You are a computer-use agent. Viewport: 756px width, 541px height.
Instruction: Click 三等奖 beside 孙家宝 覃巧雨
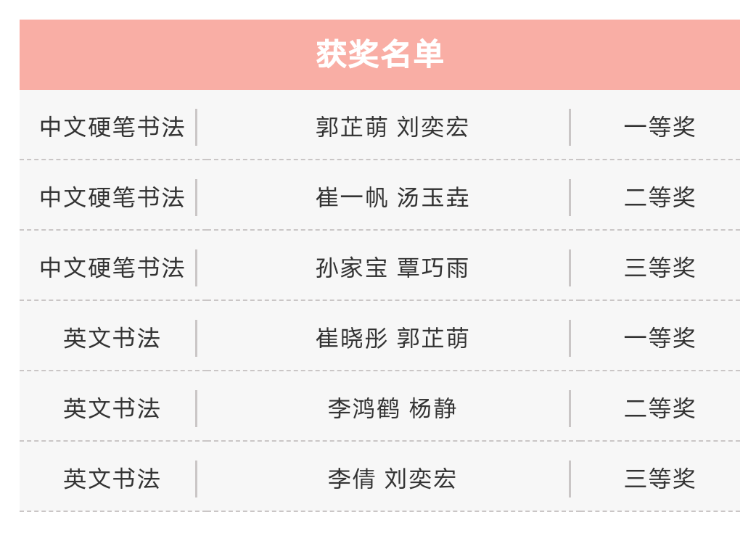pos(660,268)
